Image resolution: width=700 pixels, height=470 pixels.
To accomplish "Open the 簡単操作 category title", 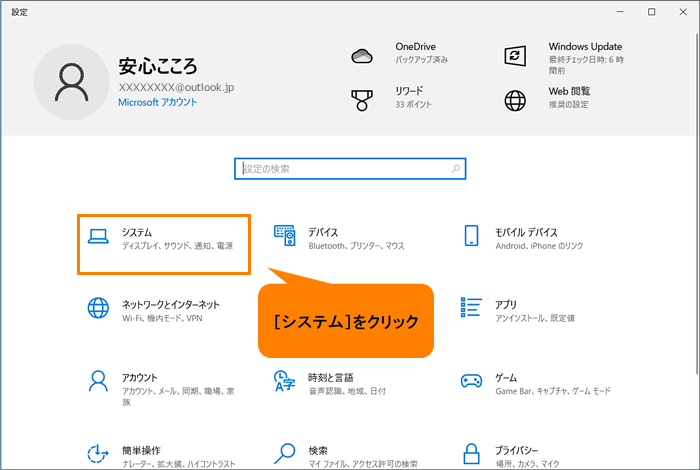I will click(141, 451).
